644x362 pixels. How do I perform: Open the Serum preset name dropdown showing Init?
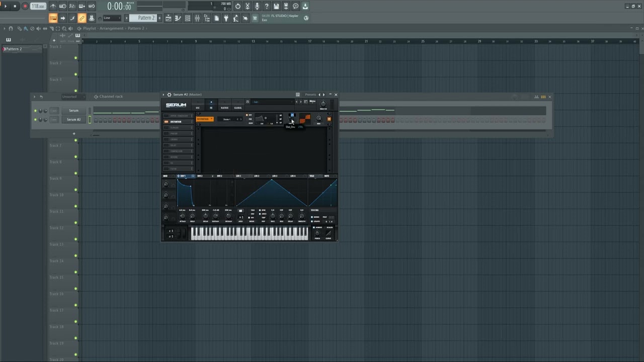pyautogui.click(x=272, y=102)
